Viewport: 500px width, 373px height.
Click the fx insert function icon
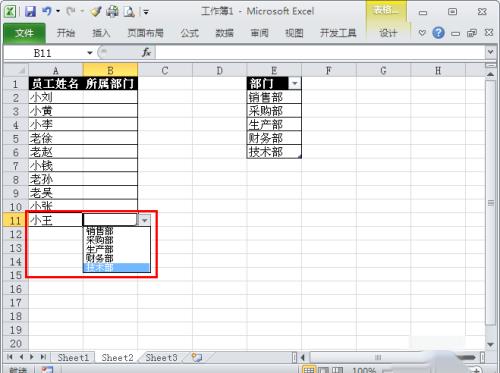click(x=146, y=52)
